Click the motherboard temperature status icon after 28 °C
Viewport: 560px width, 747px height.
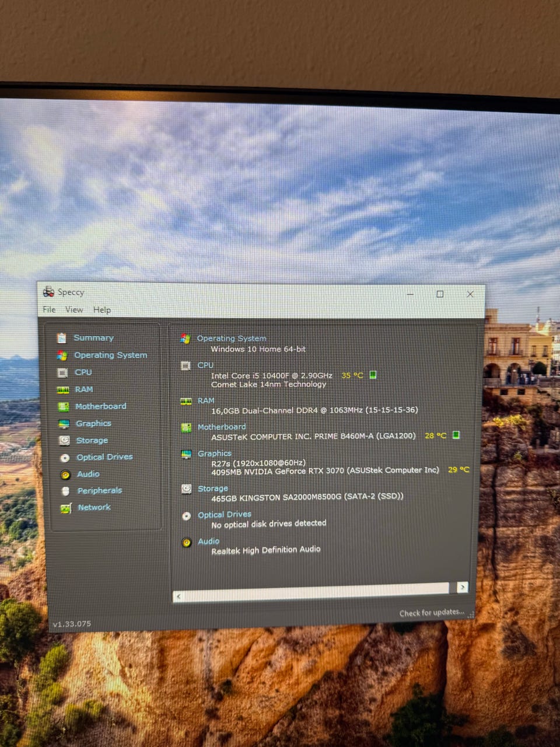456,435
